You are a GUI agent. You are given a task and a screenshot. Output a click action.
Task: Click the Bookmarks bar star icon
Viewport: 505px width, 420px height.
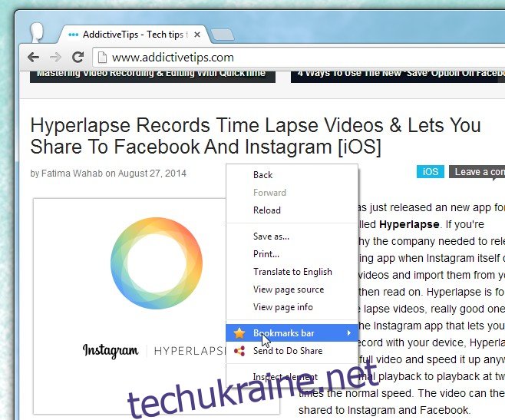[239, 333]
